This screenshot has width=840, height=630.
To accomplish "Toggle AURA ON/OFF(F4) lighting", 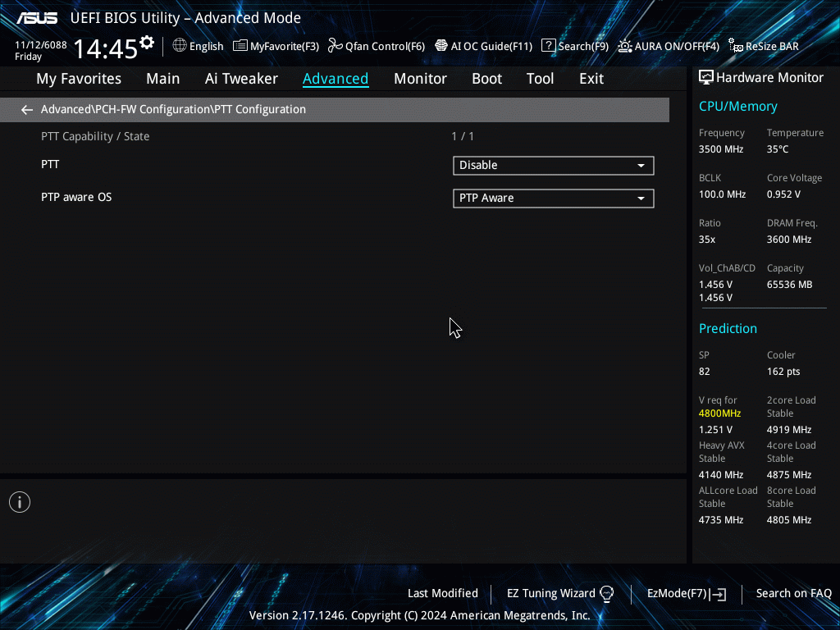I will [x=669, y=46].
